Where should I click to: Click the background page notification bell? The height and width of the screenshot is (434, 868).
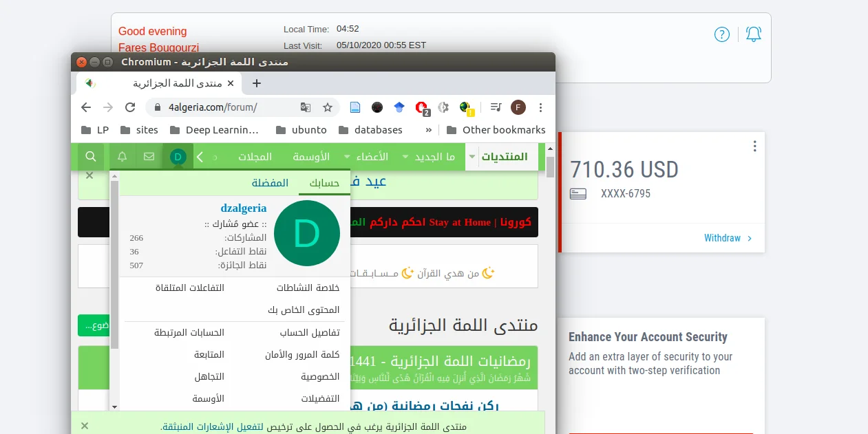(754, 34)
